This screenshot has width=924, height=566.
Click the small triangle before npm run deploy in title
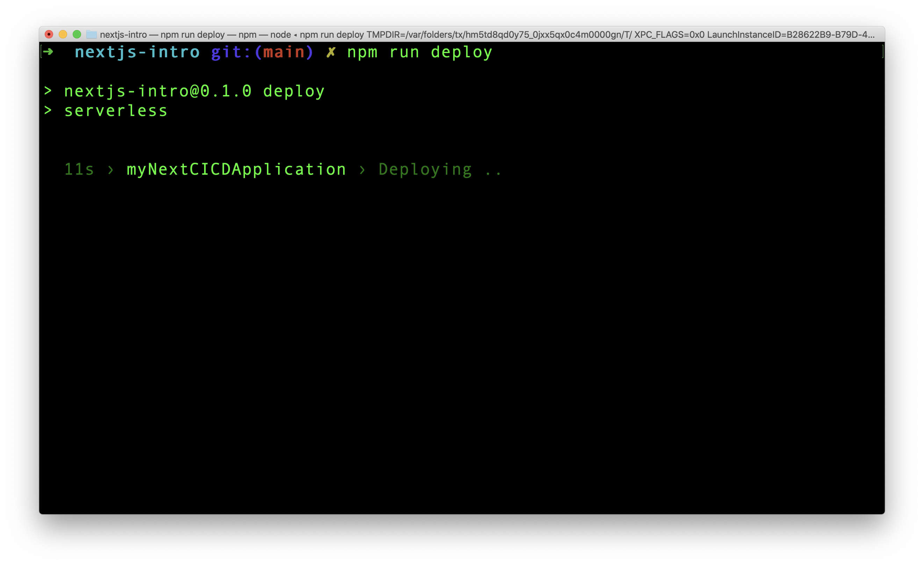(x=296, y=35)
